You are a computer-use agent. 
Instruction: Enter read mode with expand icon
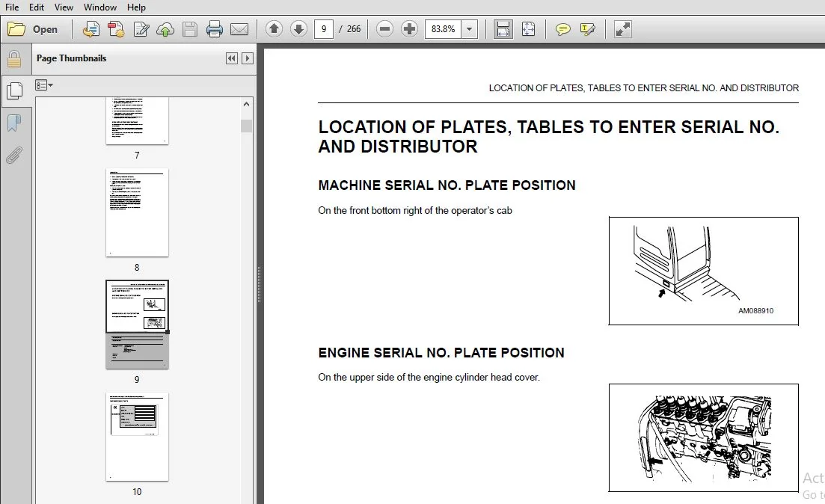click(622, 29)
